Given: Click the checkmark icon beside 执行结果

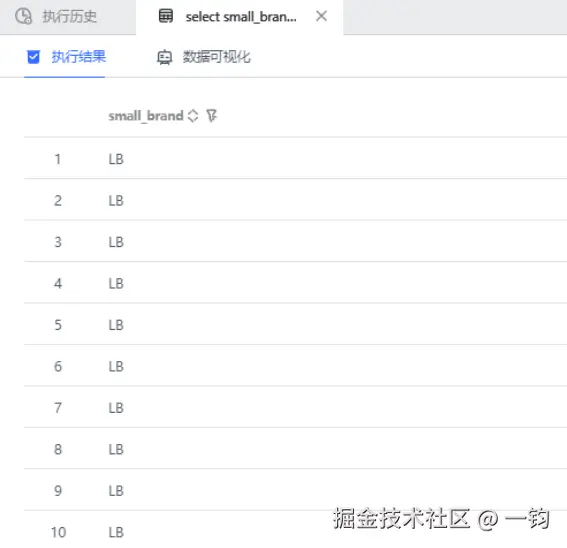Looking at the screenshot, I should (x=33, y=57).
